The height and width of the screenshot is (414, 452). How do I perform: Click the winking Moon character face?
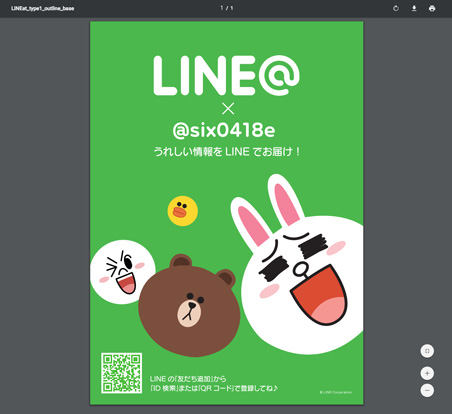click(x=123, y=272)
